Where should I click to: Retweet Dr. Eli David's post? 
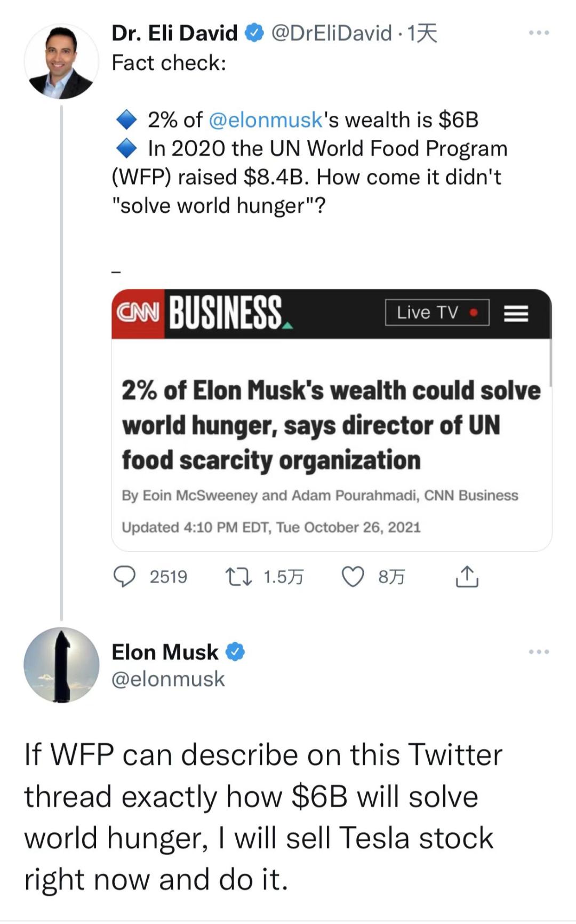(238, 577)
